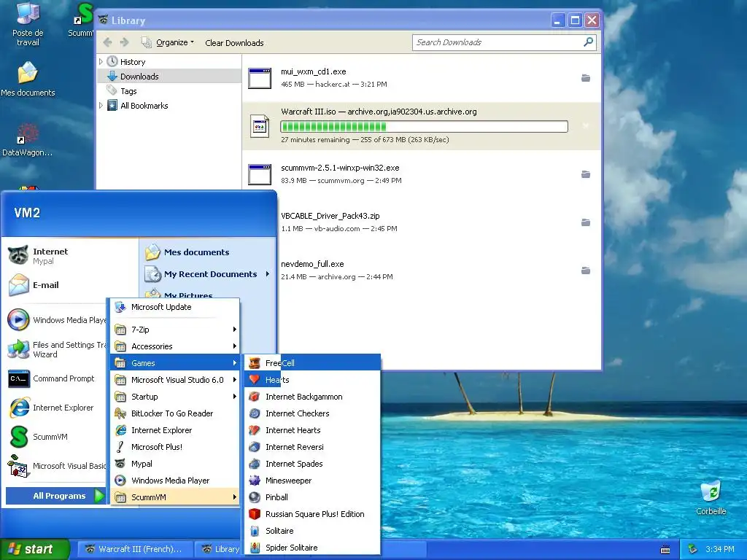Screen dimensions: 747x560
Task: Click the Windows start button
Action: tap(34, 549)
